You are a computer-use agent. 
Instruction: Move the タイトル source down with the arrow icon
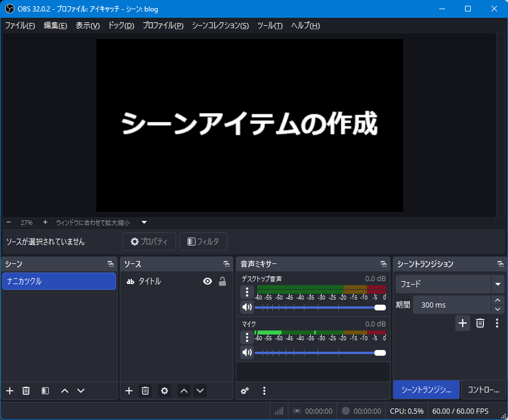pos(200,391)
